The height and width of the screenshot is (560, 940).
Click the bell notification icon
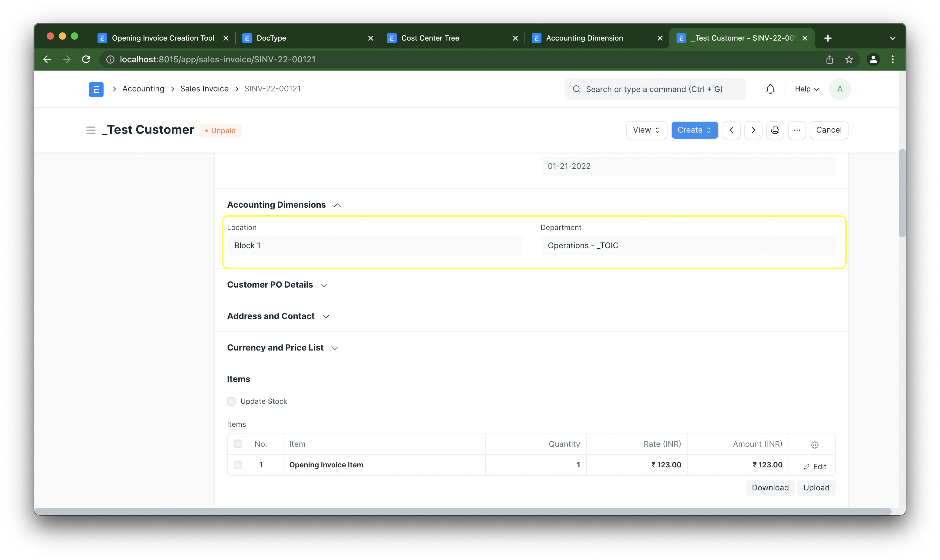click(770, 89)
